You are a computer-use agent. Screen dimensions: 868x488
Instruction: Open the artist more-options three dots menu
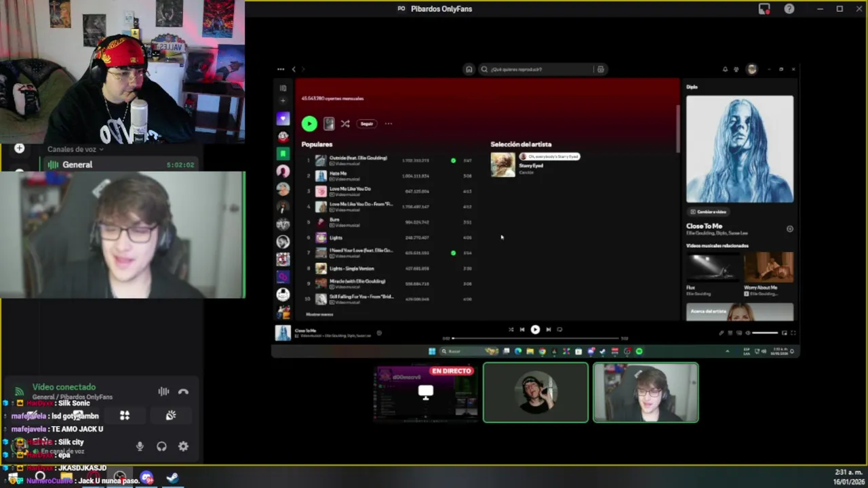click(x=389, y=124)
